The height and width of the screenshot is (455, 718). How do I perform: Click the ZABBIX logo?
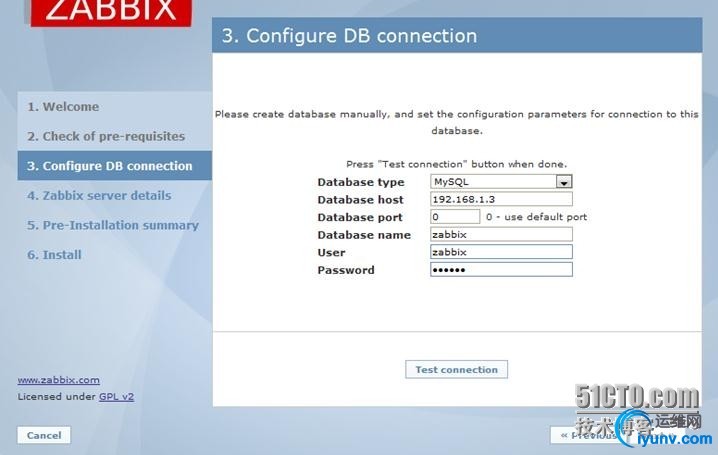tap(111, 11)
